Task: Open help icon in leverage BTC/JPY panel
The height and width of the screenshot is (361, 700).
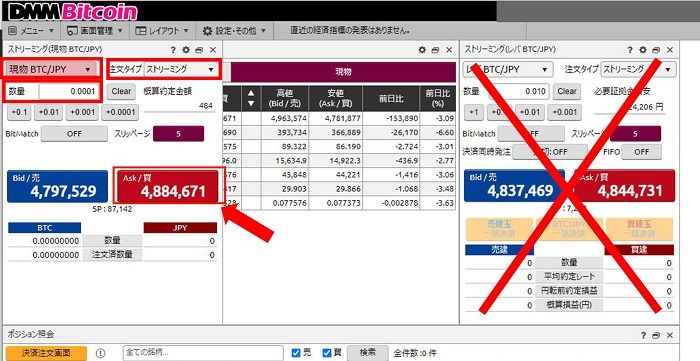Action: click(x=630, y=50)
